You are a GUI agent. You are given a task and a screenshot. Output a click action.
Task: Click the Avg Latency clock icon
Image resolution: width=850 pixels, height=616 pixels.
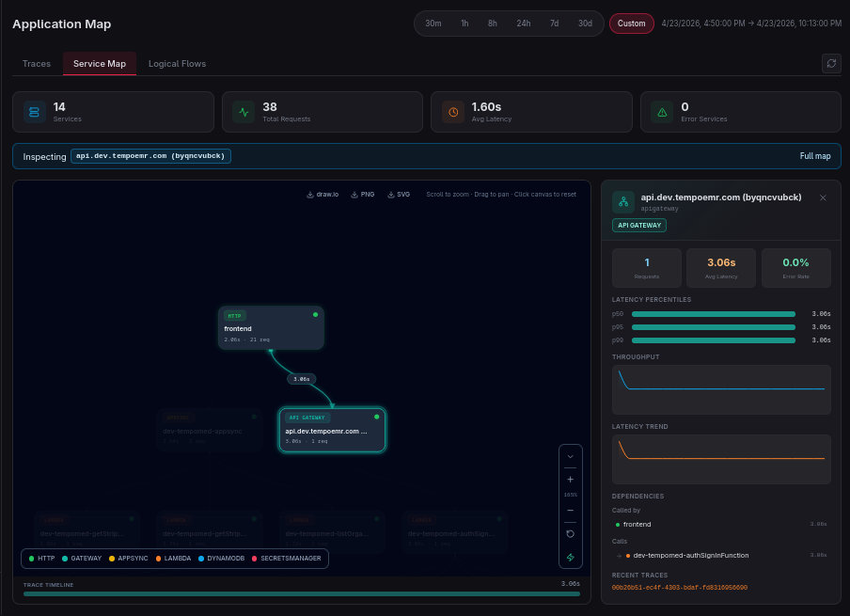(x=453, y=112)
